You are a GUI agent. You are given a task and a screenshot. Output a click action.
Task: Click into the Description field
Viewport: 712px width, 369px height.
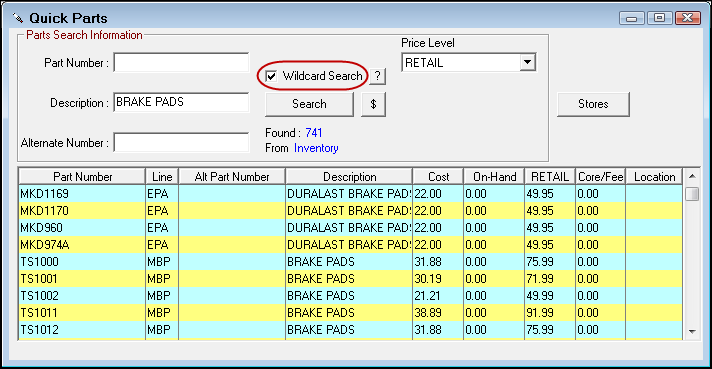pyautogui.click(x=181, y=102)
